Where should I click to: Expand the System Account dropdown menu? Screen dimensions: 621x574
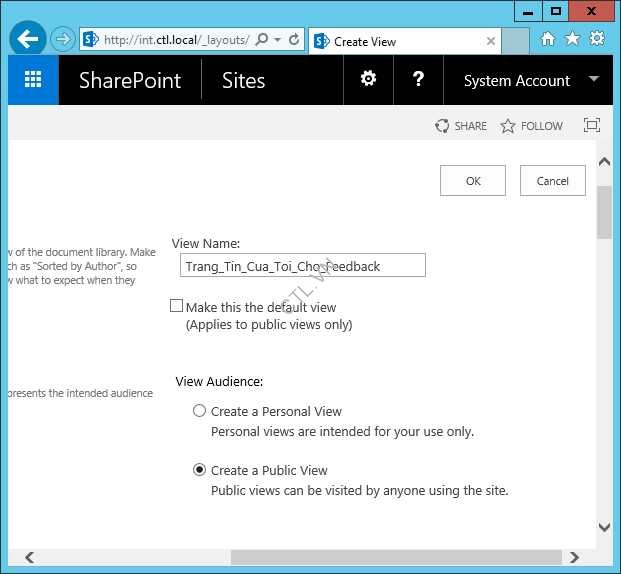pos(594,79)
